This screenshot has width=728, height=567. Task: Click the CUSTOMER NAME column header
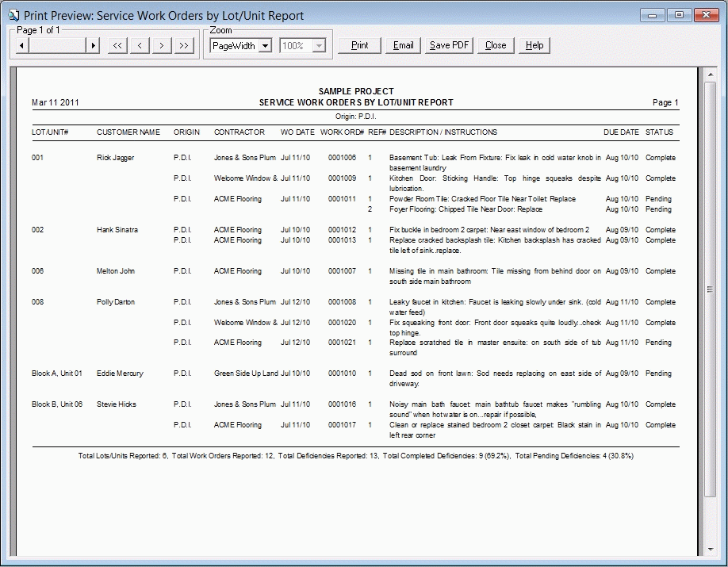pos(128,132)
